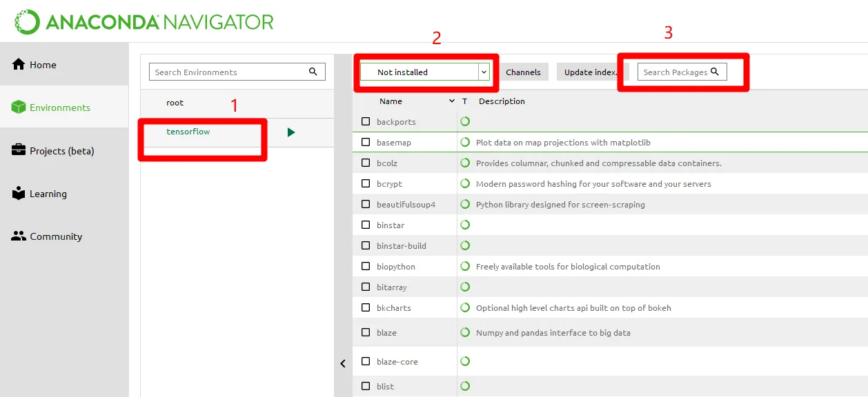Click the Channels button
This screenshot has width=868, height=397.
524,72
